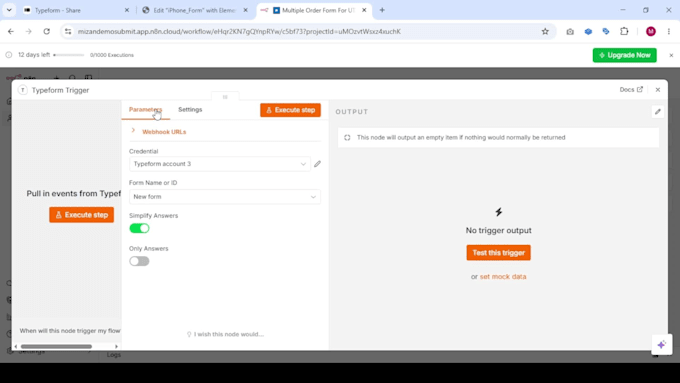Turn off Simplify Answers toggle
The height and width of the screenshot is (383, 680).
point(139,228)
